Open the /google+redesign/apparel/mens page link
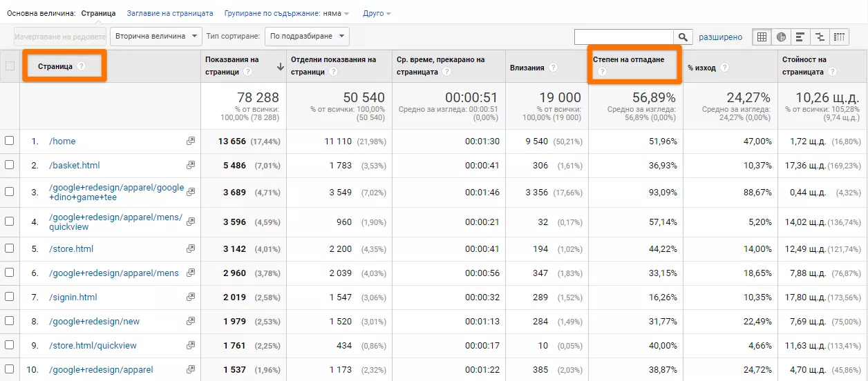 tap(113, 273)
